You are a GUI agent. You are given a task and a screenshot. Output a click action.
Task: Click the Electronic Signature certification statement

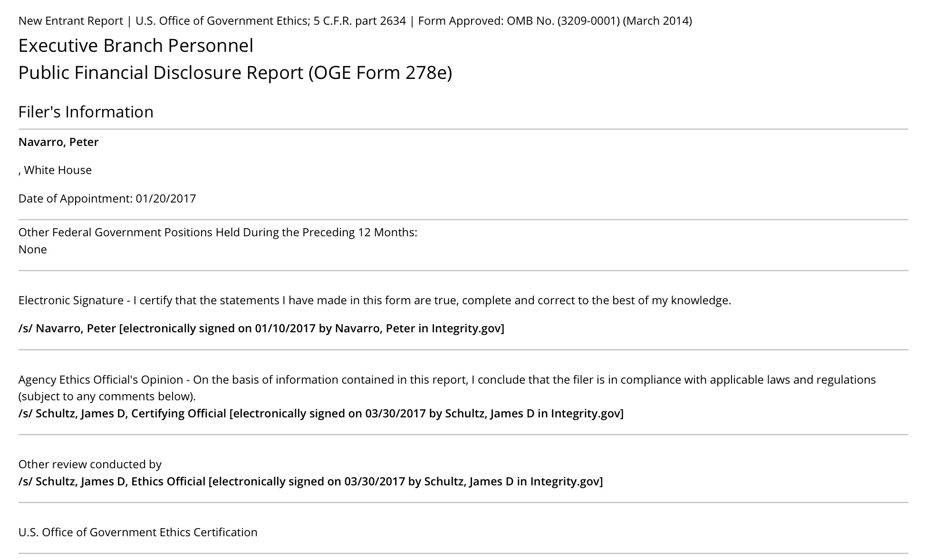click(x=375, y=300)
